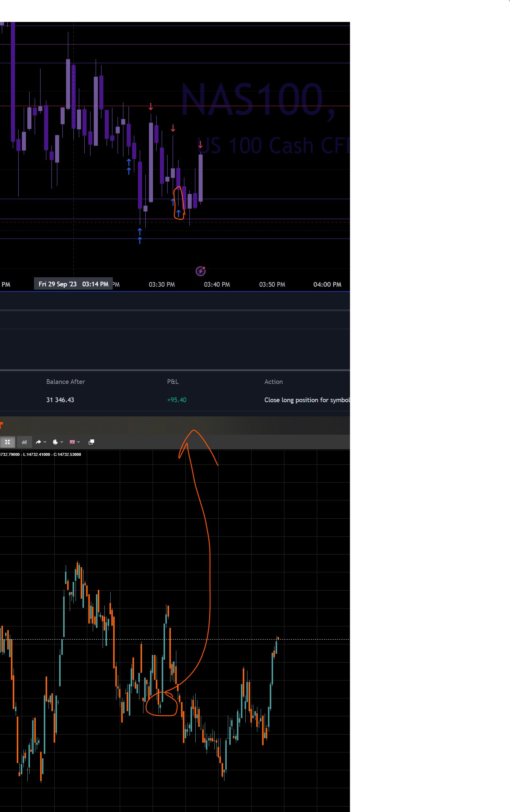Click the balance value 31 346.43
The width and height of the screenshot is (510, 812).
coord(60,400)
